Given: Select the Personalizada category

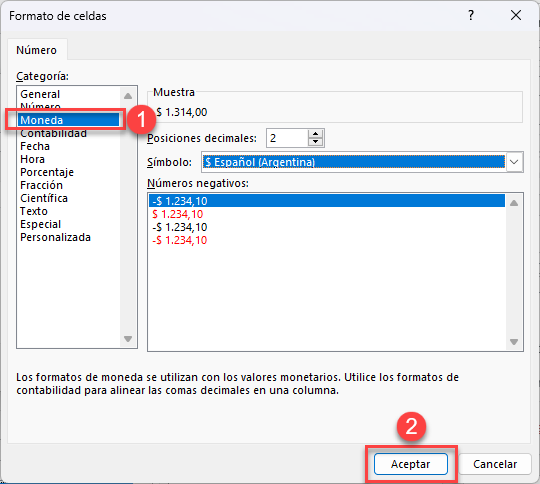Looking at the screenshot, I should 68,237.
